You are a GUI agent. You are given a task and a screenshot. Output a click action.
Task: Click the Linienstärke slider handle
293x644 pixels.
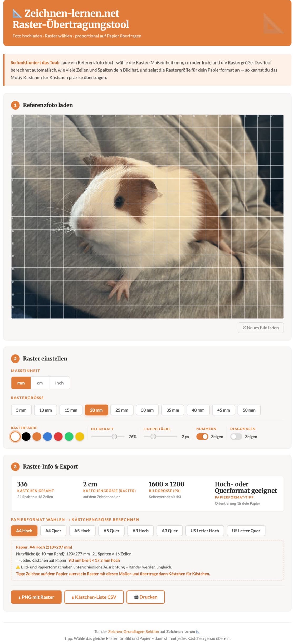point(153,437)
